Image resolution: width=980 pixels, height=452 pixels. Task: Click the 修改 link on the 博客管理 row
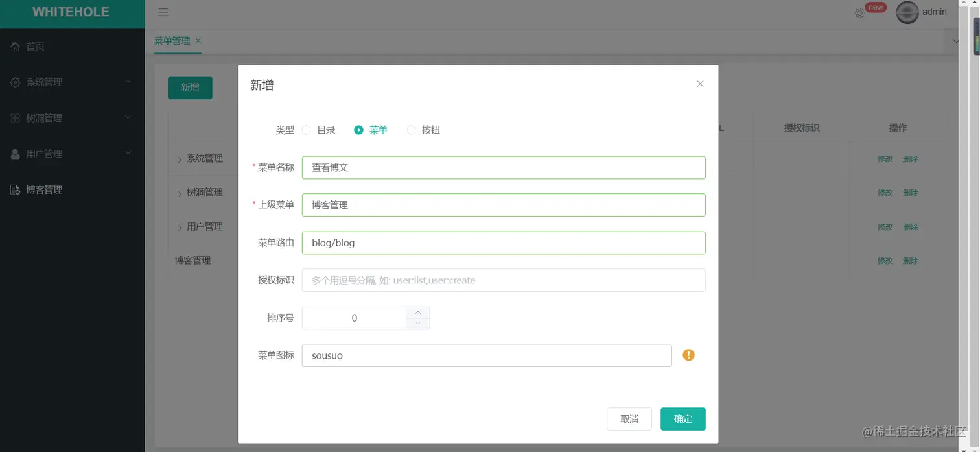click(x=884, y=260)
